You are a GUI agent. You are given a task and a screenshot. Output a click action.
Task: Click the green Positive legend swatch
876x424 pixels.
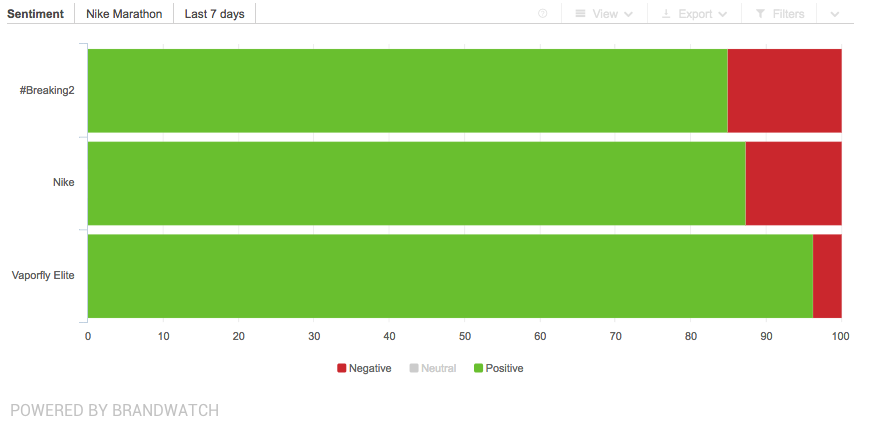click(x=478, y=368)
